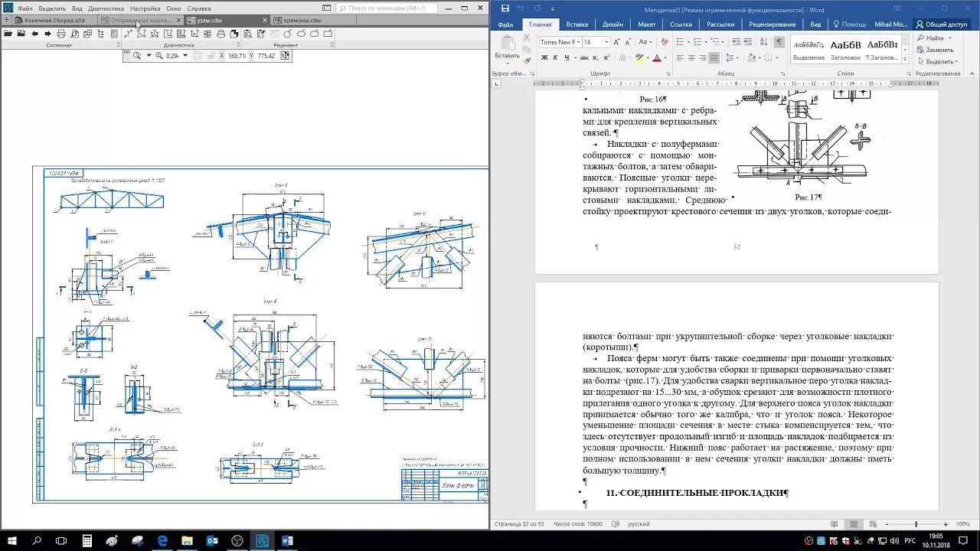Select justify alignment in Word
Screen dimensions: 980x551
pos(714,57)
